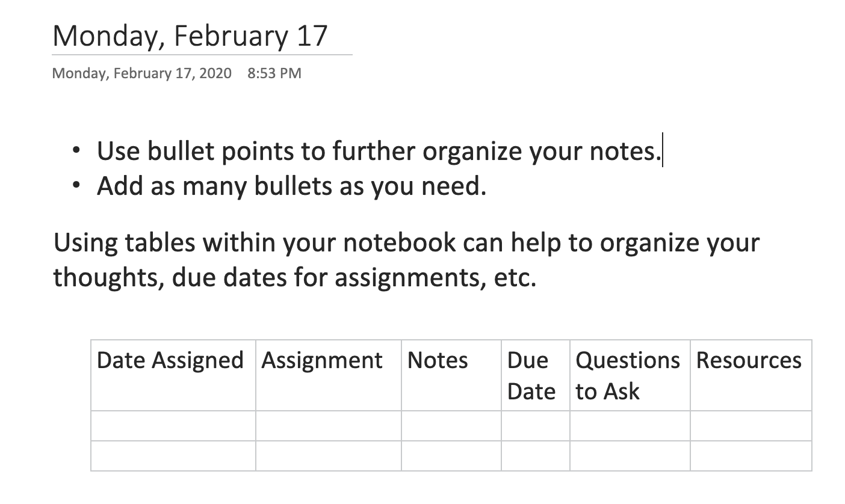Select the Due Date header cell
Image resolution: width=845 pixels, height=504 pixels.
[536, 375]
